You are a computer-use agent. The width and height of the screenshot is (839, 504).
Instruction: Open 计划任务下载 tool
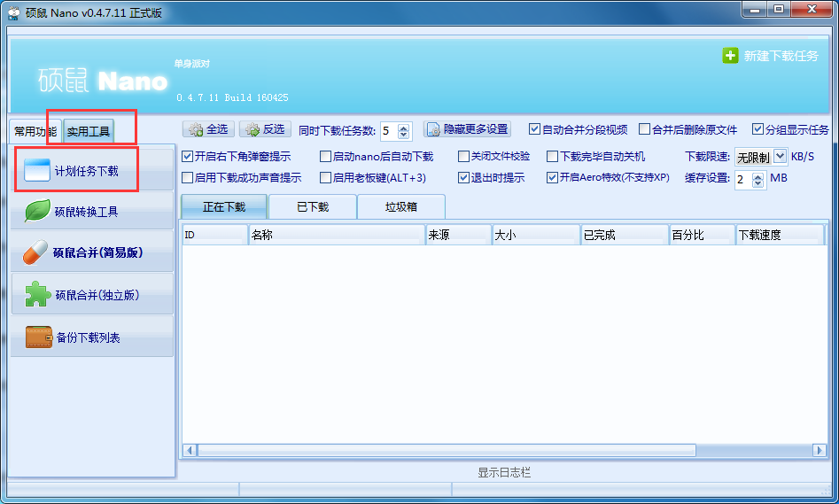pyautogui.click(x=92, y=170)
